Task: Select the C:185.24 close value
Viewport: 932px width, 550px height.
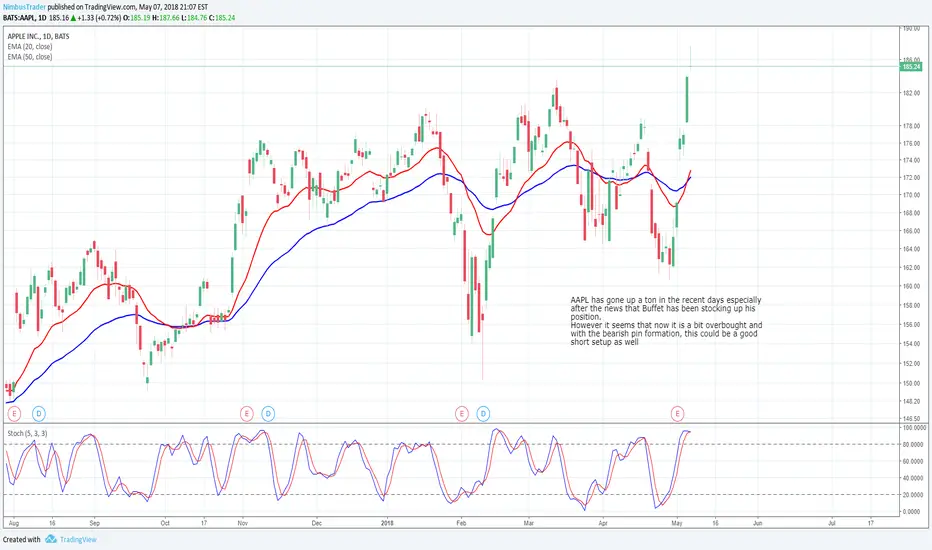Action: click(222, 18)
